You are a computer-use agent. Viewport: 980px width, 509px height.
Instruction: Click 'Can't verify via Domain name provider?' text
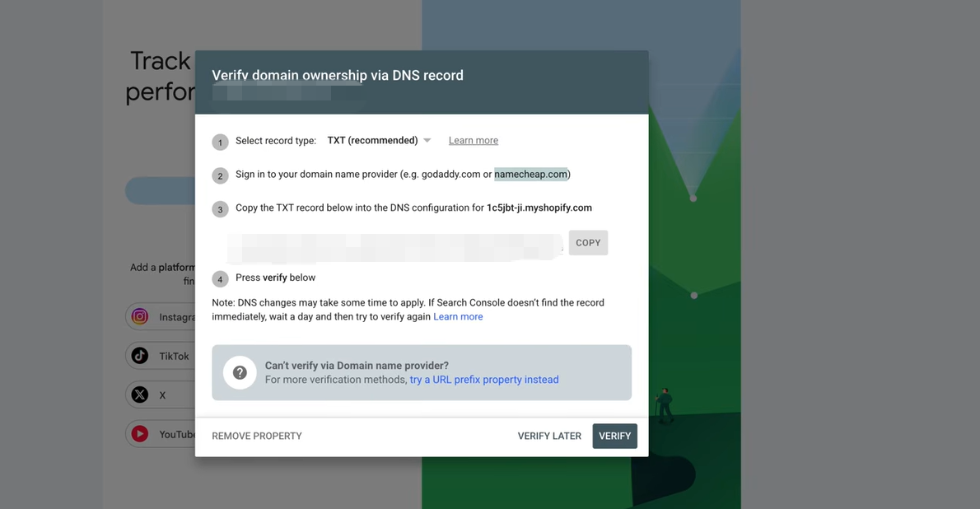357,366
